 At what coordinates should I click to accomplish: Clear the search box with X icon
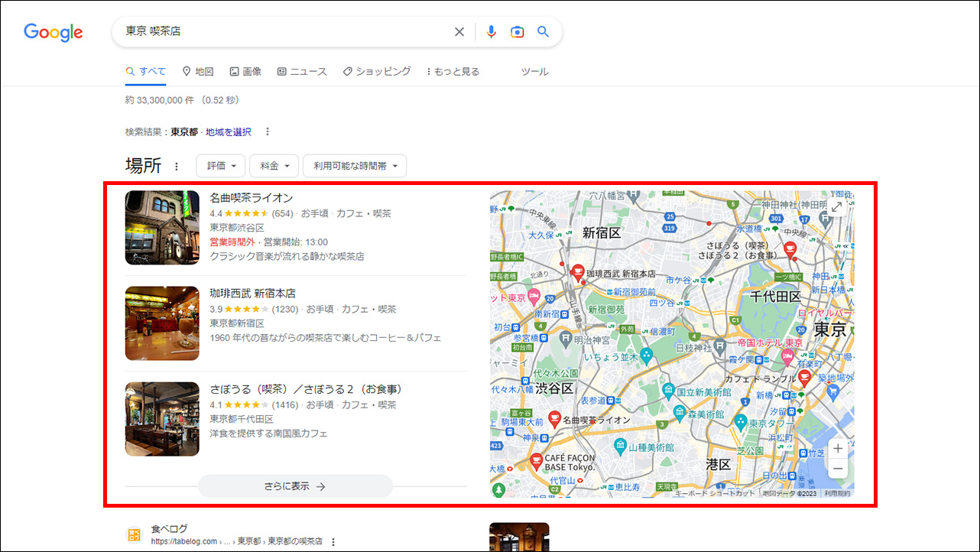coord(459,32)
